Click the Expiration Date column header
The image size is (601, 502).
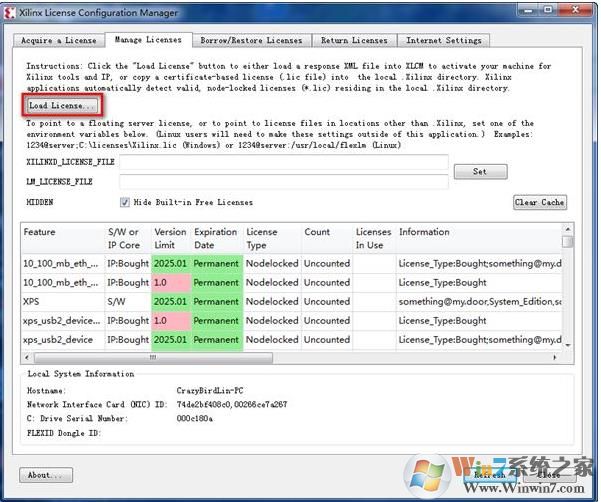[x=216, y=238]
